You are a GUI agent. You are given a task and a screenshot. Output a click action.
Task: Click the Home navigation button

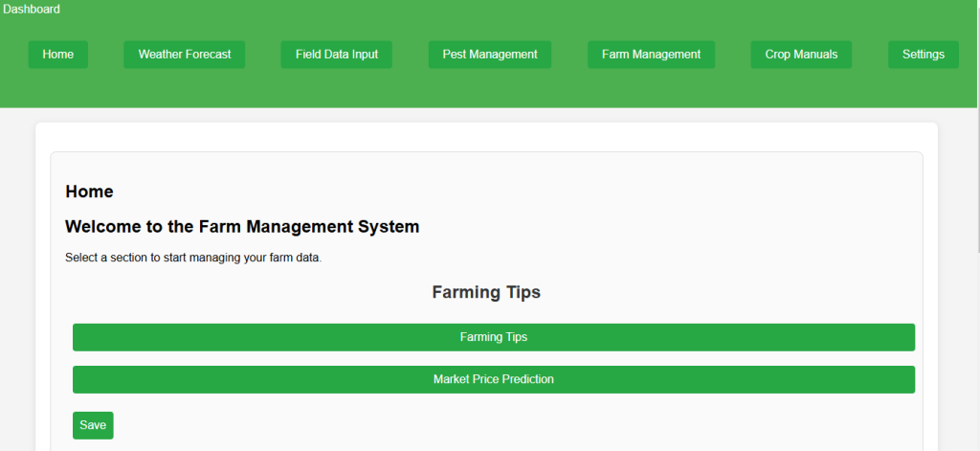pos(57,55)
